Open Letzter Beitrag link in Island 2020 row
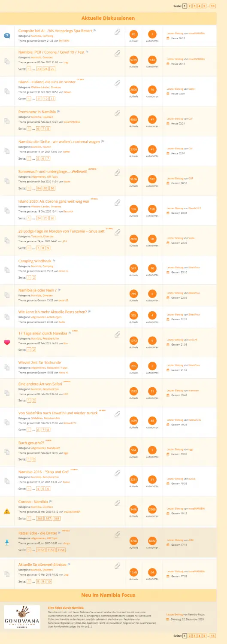Image resolution: width=227 pixels, height=644 pixels. pyautogui.click(x=175, y=208)
